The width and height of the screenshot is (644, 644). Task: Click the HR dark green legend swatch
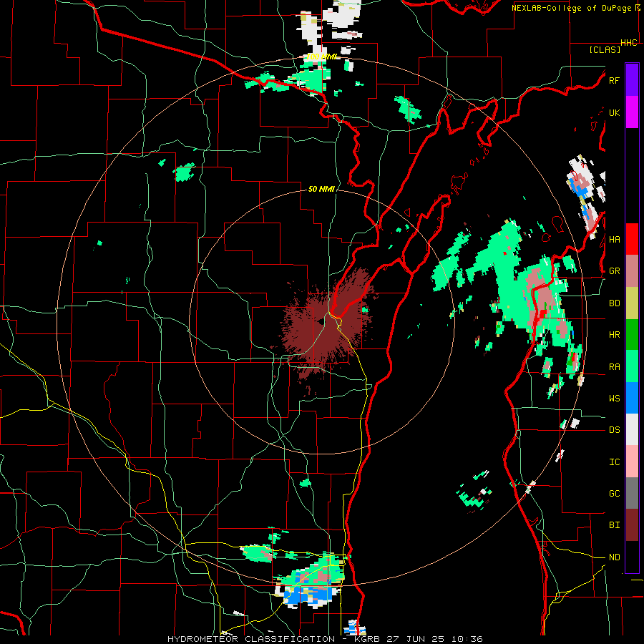[632, 335]
